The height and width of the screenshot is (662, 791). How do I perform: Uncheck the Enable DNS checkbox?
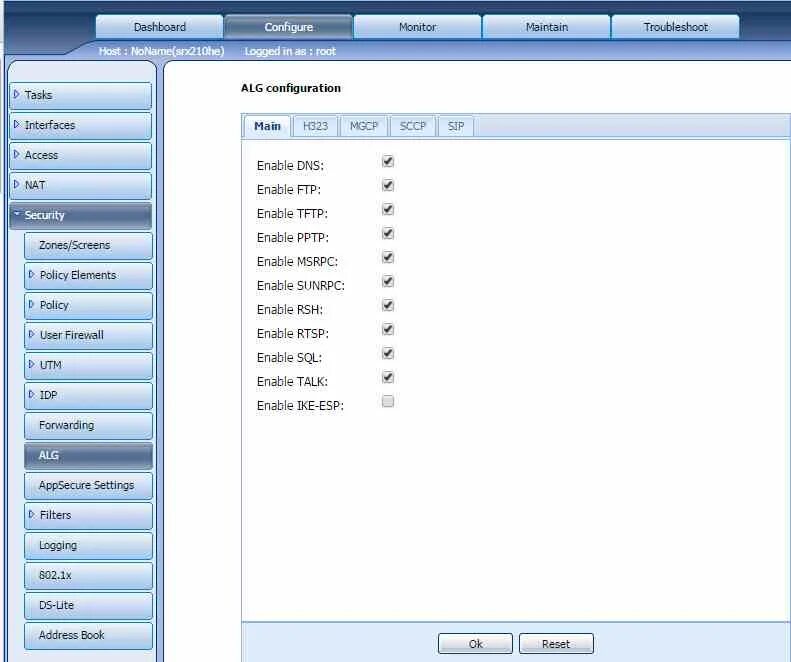click(387, 161)
